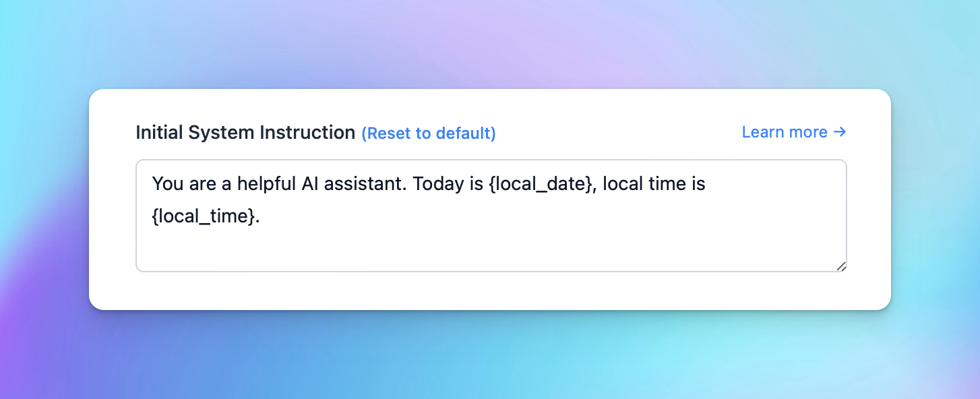Click the border of the instruction text box
980x399 pixels.
point(491,161)
